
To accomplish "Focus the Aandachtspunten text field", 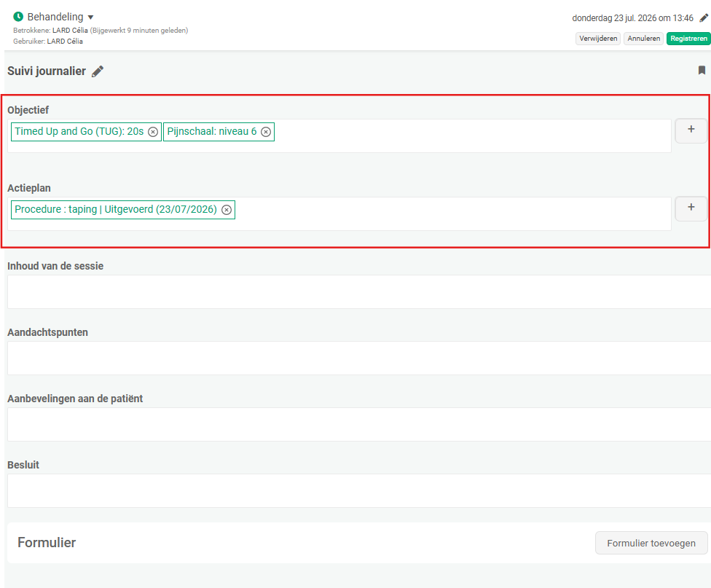I will click(x=359, y=358).
